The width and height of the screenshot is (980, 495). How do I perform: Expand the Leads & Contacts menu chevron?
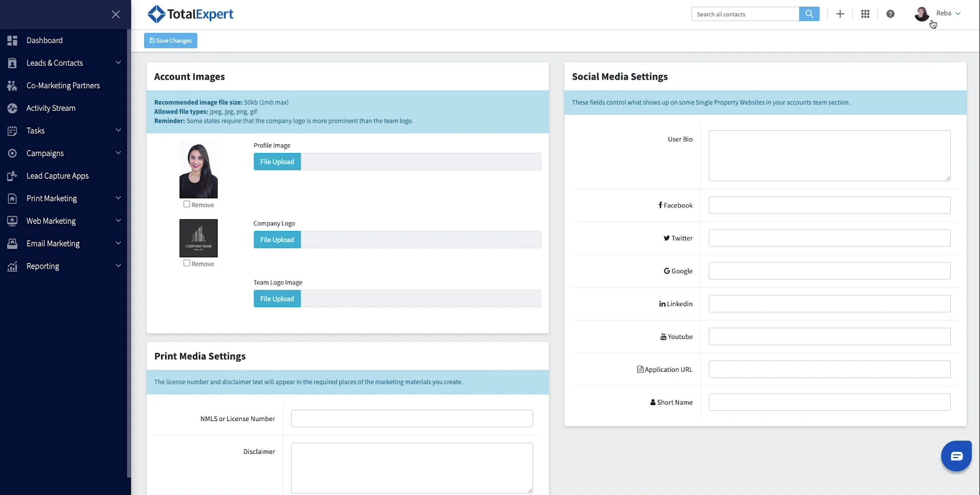119,63
